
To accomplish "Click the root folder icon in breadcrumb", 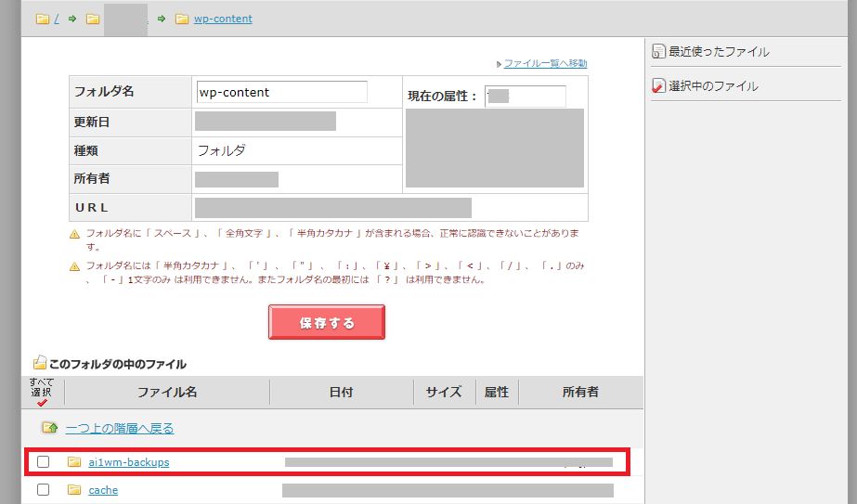I will click(x=43, y=19).
